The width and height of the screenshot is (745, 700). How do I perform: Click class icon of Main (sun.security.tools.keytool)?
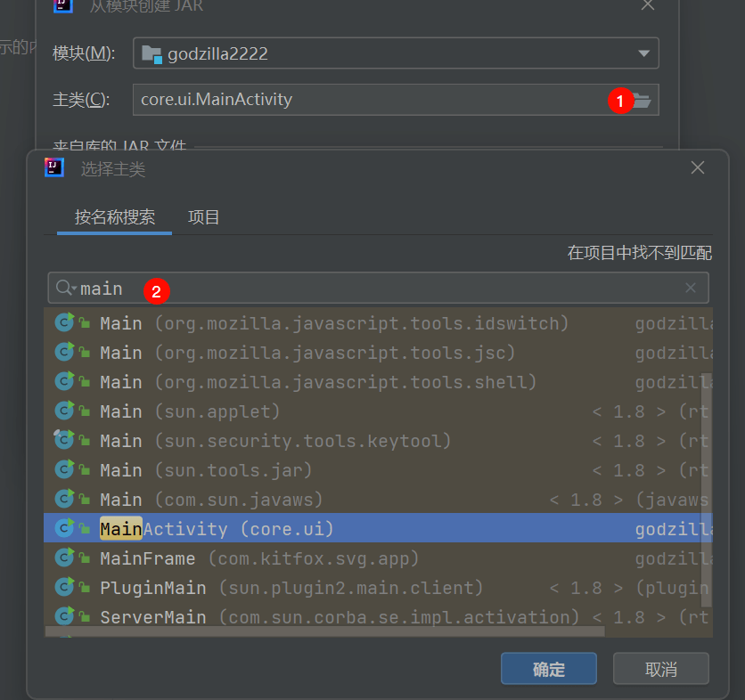coord(64,441)
